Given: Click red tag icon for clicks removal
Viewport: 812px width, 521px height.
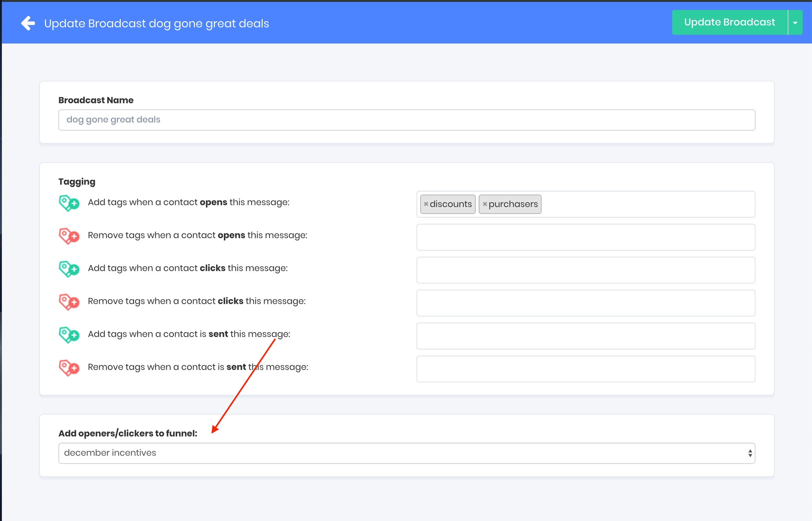Looking at the screenshot, I should click(x=69, y=302).
